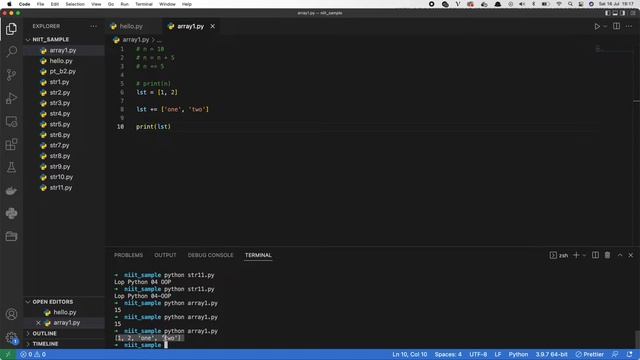Toggle primary sidebar layout icon in title bar

(608, 13)
